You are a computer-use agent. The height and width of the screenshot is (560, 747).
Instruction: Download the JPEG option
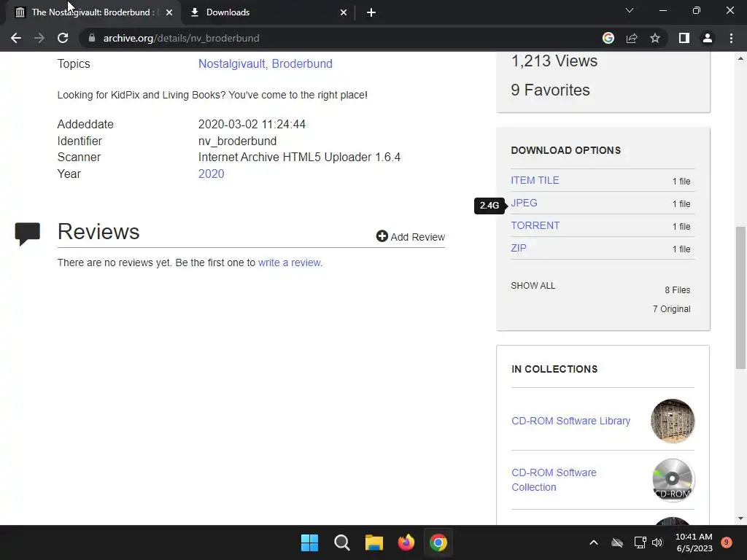point(524,203)
